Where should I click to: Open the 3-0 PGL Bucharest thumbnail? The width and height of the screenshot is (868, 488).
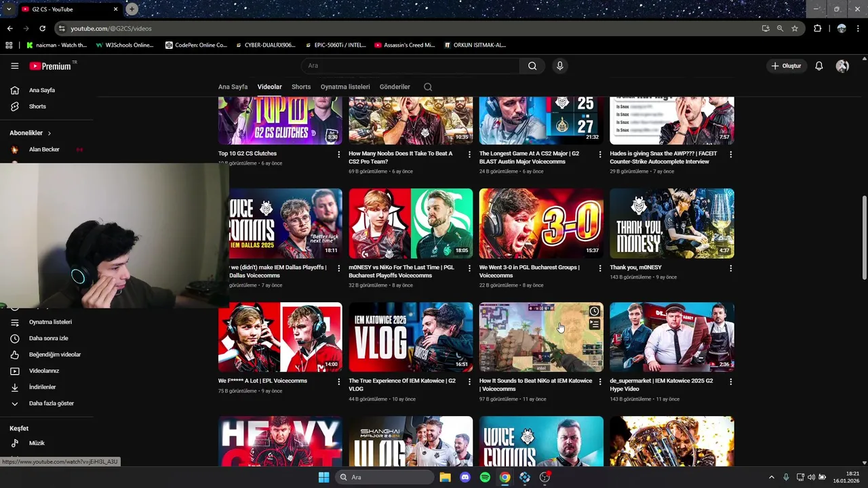[x=541, y=224]
